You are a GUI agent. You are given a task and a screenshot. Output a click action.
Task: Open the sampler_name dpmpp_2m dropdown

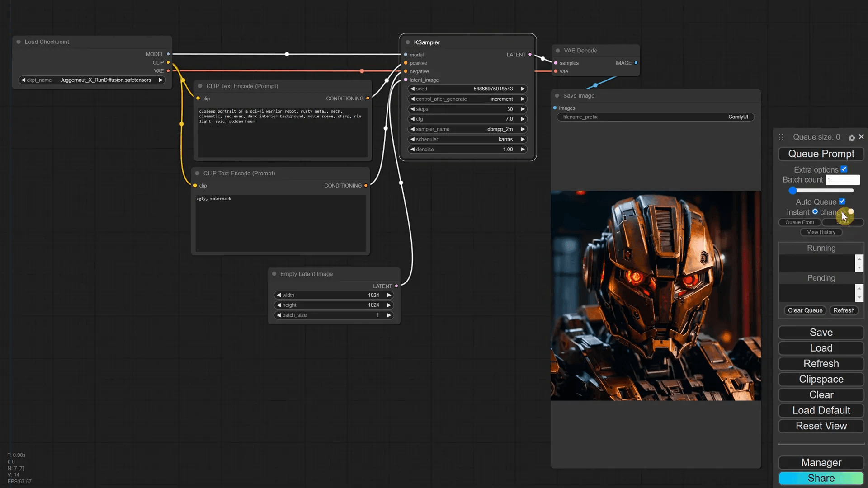[467, 129]
